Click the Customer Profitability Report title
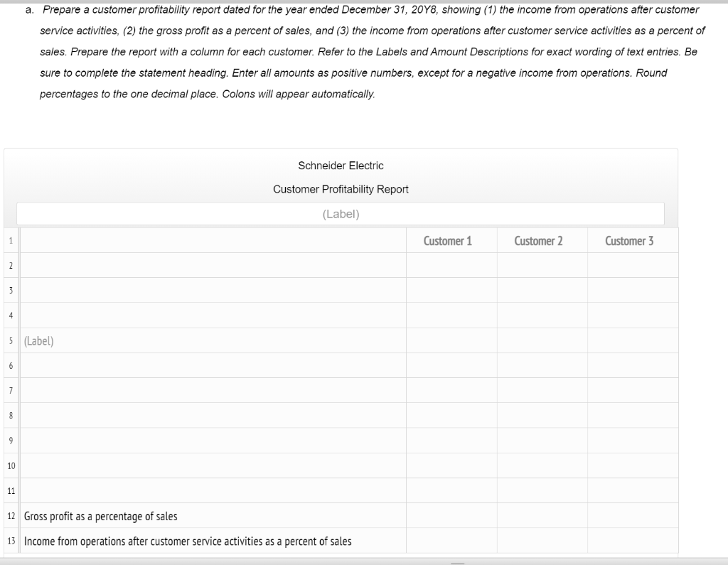This screenshot has height=565, width=728. click(341, 189)
